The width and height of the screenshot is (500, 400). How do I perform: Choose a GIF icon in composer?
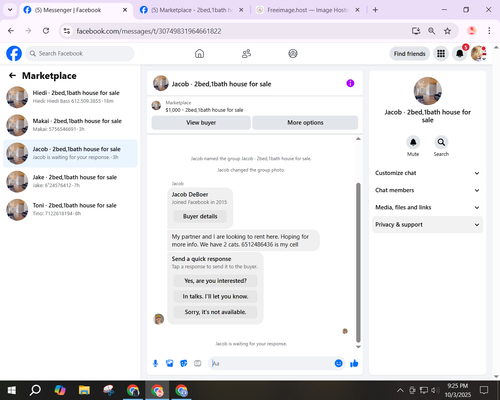[198, 363]
